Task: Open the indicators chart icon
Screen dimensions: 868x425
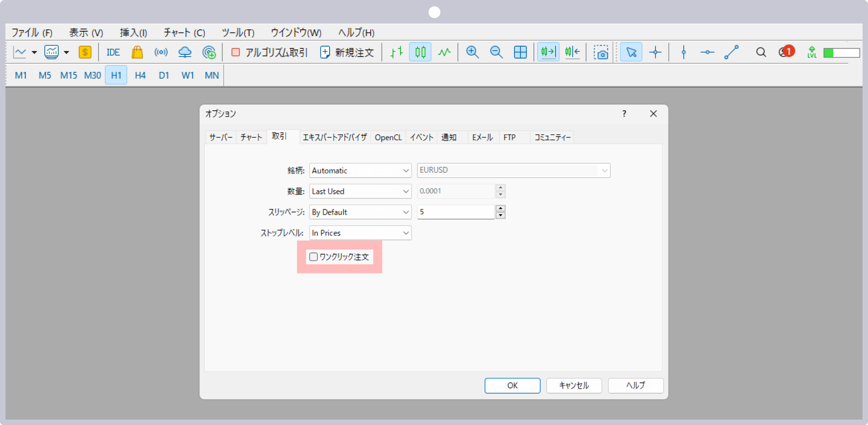Action: click(52, 52)
